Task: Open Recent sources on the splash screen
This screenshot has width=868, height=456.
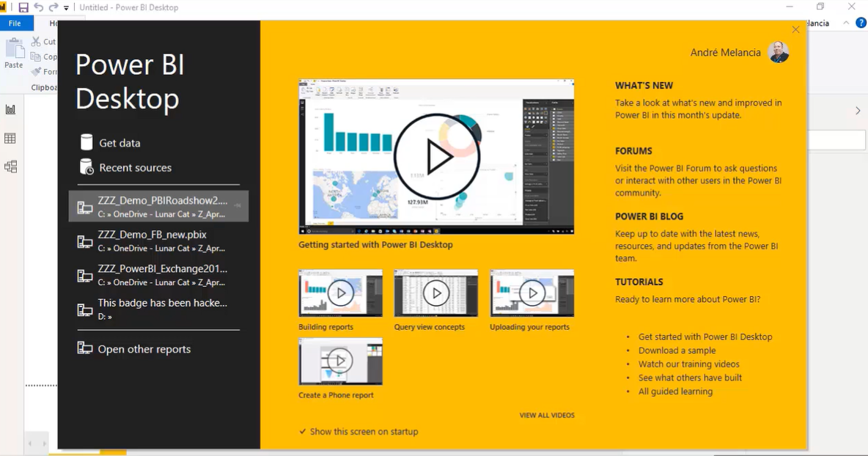Action: tap(135, 168)
